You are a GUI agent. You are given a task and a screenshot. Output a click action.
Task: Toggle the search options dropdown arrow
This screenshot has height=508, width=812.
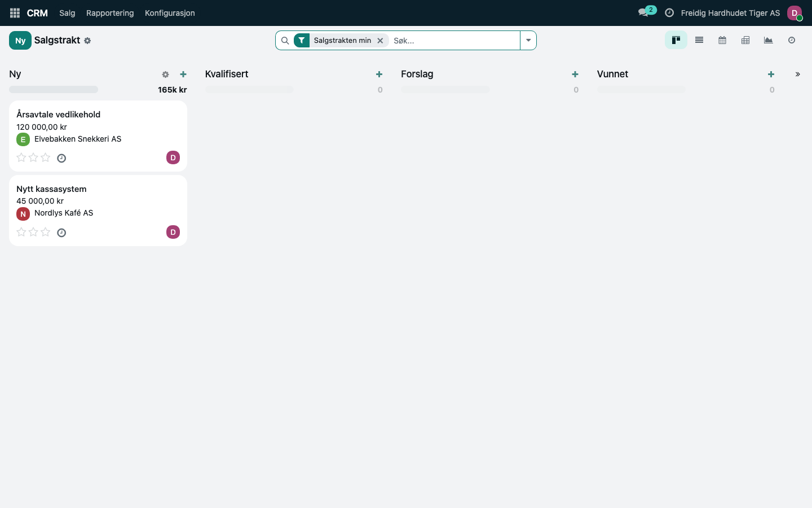pyautogui.click(x=528, y=41)
